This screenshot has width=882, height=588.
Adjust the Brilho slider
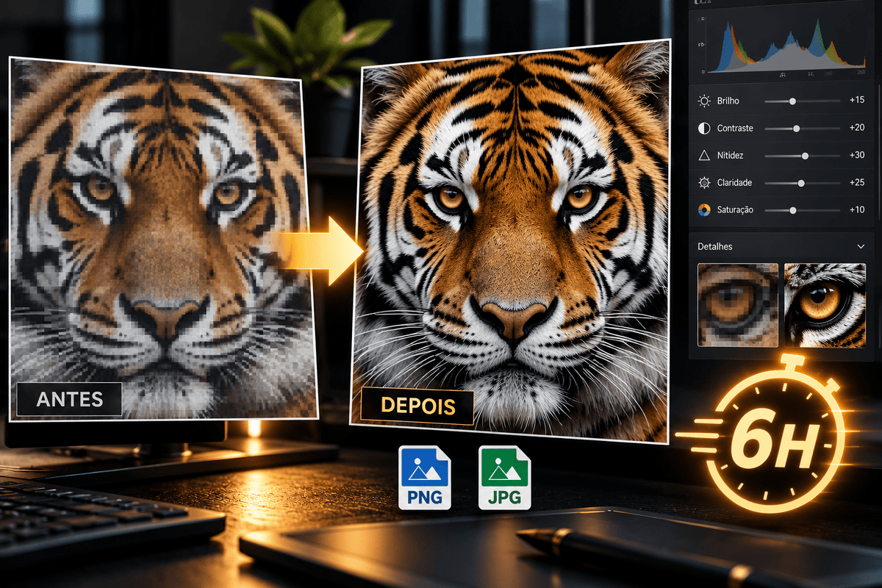click(x=802, y=101)
